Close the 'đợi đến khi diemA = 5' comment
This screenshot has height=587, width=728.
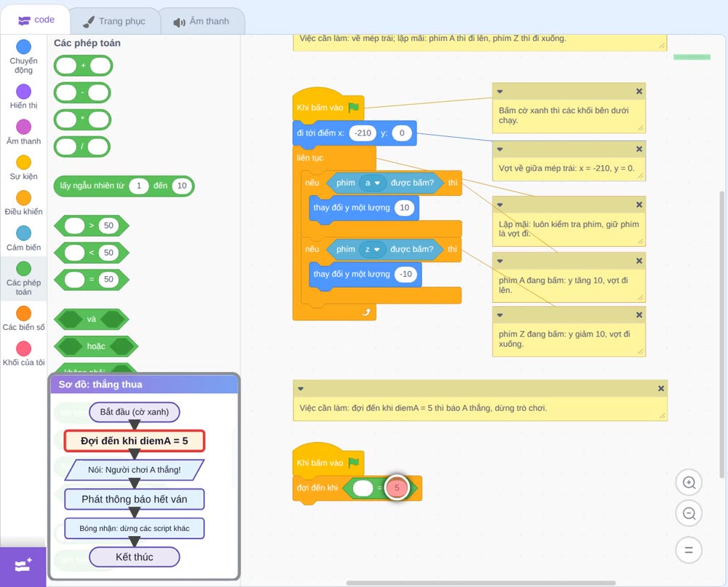pos(661,389)
